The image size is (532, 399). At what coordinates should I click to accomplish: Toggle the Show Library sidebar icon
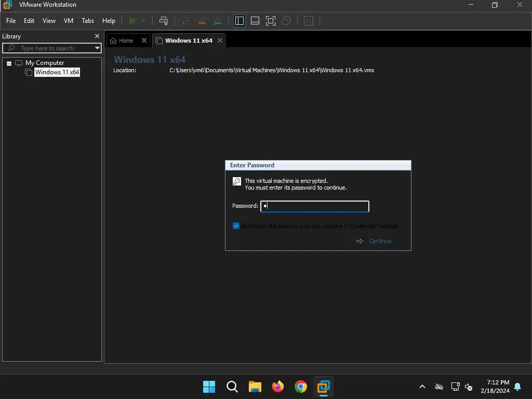coord(240,21)
